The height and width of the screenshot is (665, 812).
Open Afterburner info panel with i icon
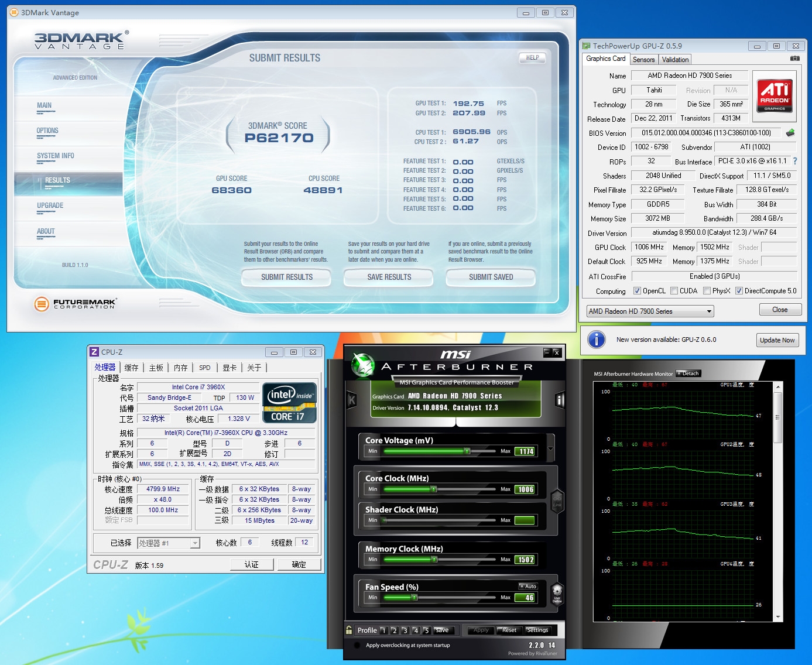coord(560,400)
